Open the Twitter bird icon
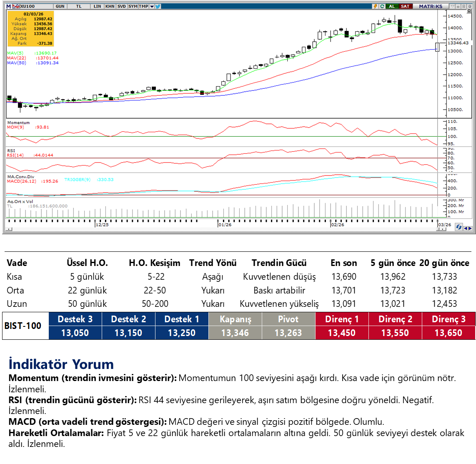 click(158, 6)
